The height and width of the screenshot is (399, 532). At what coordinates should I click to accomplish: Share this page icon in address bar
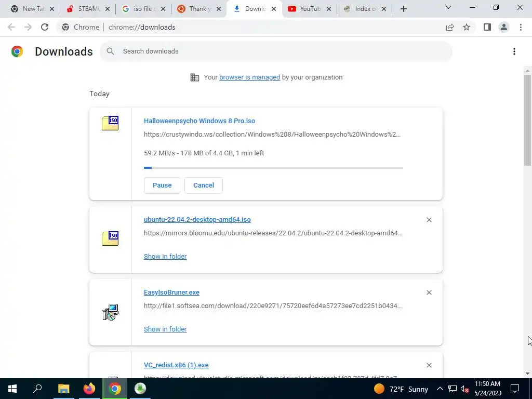pyautogui.click(x=450, y=27)
